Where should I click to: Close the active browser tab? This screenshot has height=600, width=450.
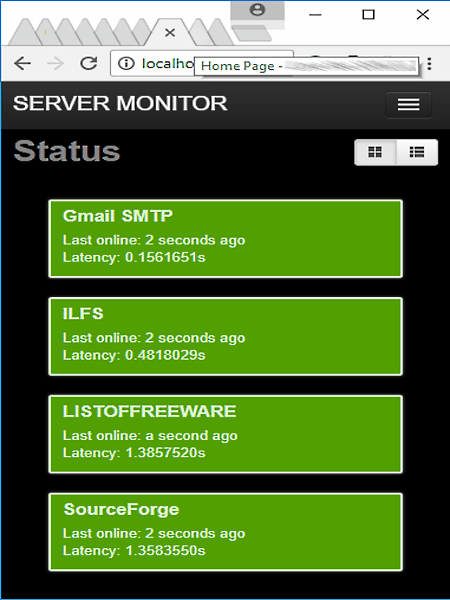click(x=170, y=33)
